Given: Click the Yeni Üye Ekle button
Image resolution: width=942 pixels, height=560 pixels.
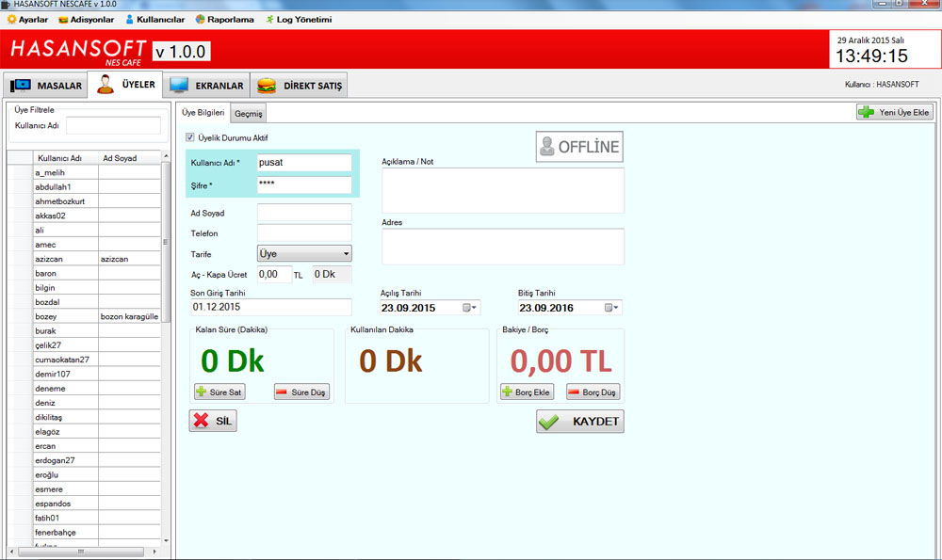Looking at the screenshot, I should pos(895,112).
